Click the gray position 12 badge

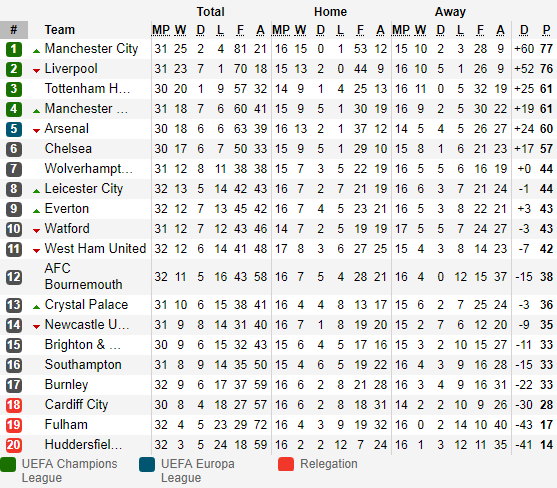[14, 277]
